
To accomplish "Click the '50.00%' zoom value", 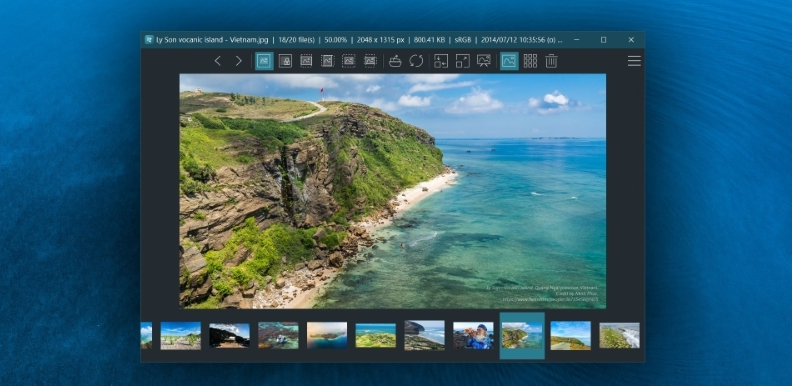I will (x=335, y=39).
